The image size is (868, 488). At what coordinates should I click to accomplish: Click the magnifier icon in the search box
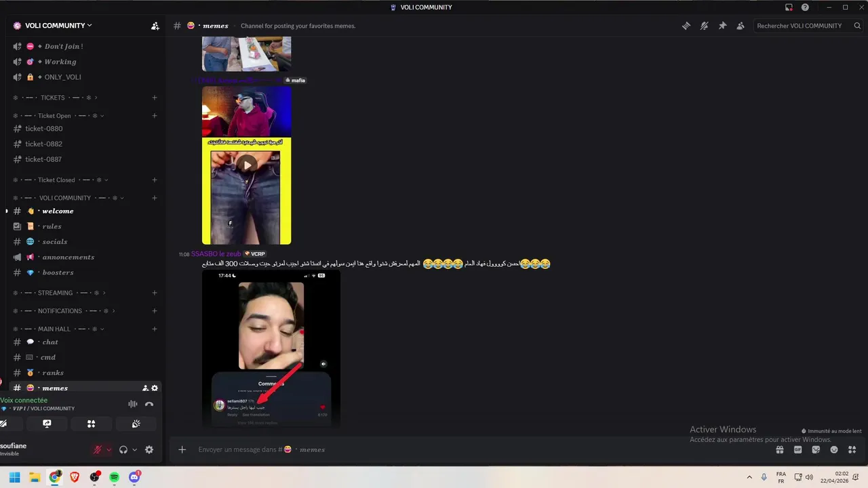coord(857,26)
